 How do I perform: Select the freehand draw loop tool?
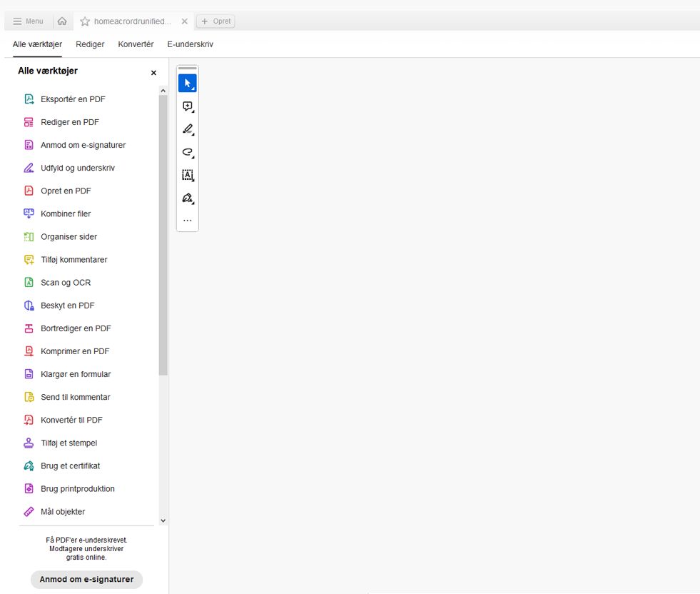point(188,152)
